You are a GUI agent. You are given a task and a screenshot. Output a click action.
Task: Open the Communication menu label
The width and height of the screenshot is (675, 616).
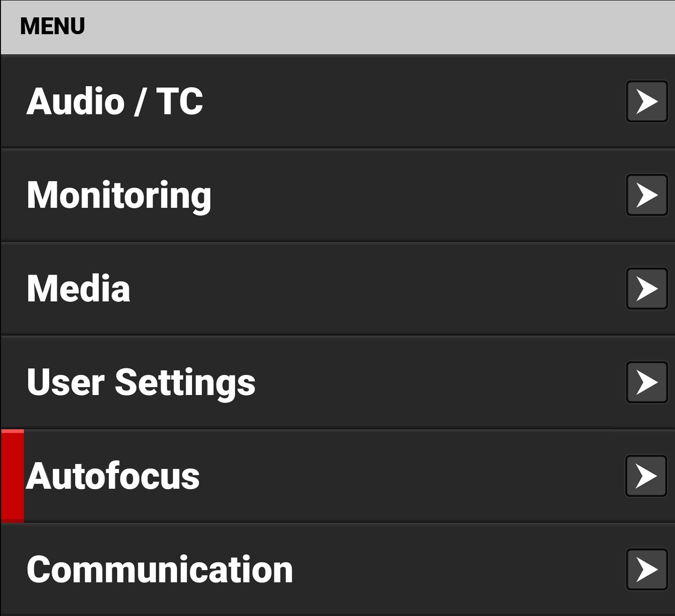160,569
